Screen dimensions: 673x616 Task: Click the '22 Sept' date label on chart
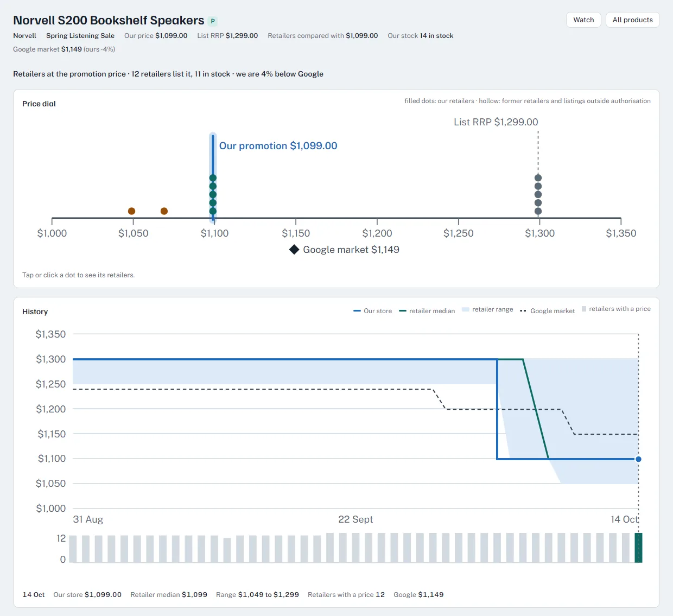355,519
